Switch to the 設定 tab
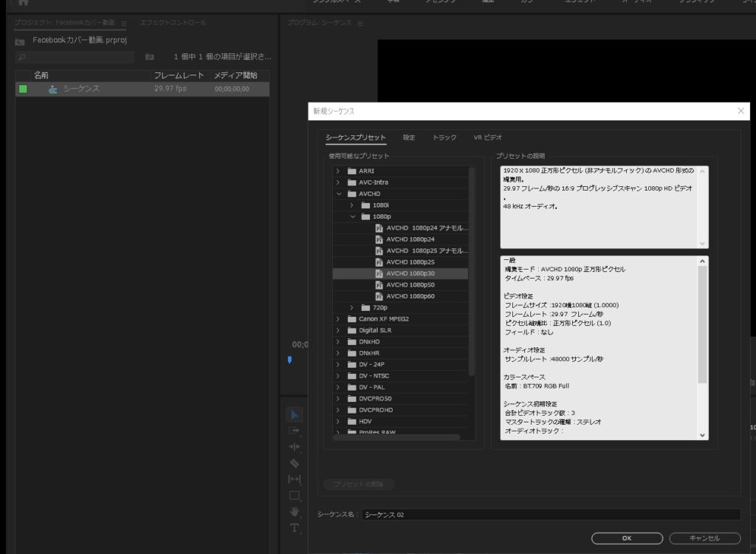The height and width of the screenshot is (554, 756). tap(409, 137)
